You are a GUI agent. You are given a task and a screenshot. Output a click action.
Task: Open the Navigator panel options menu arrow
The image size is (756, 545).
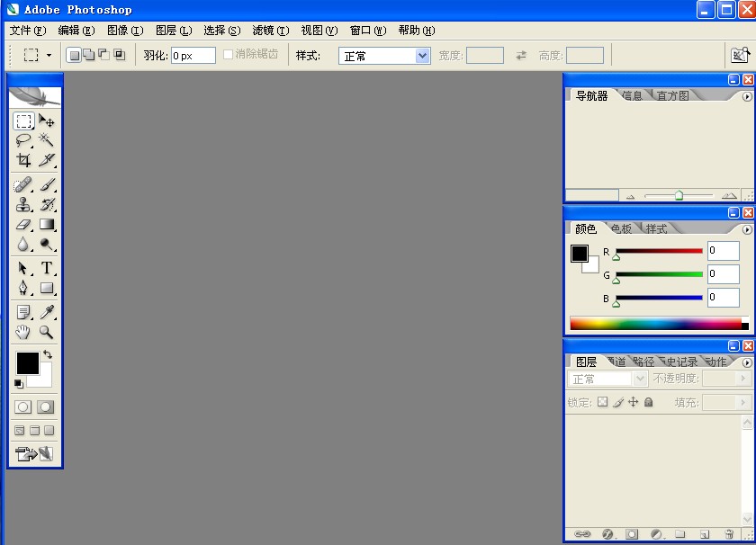tap(747, 97)
